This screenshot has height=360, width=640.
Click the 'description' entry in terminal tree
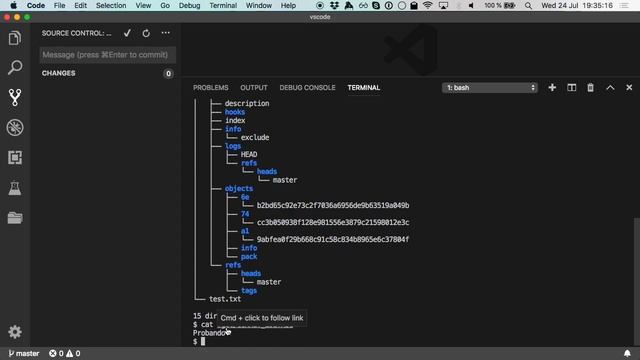(247, 103)
